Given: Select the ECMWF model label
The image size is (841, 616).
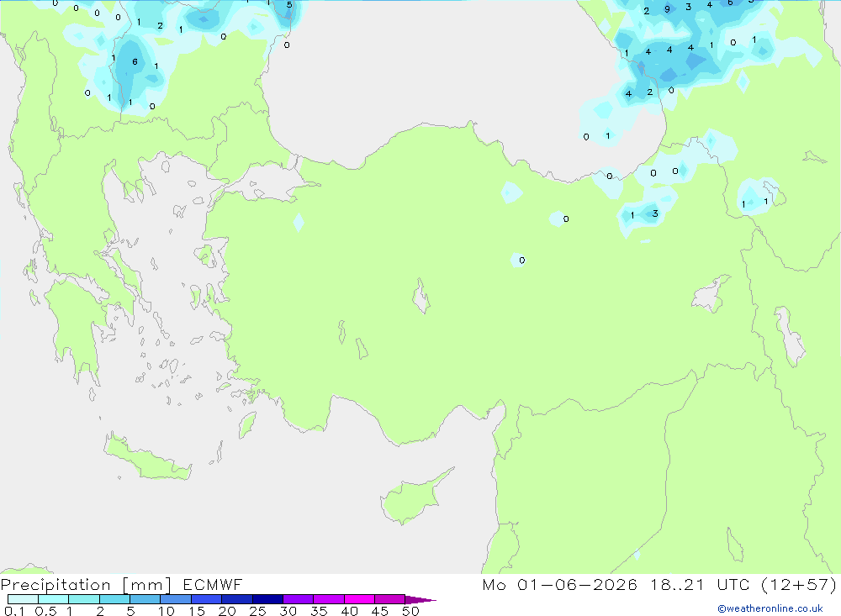Looking at the screenshot, I should [x=213, y=584].
